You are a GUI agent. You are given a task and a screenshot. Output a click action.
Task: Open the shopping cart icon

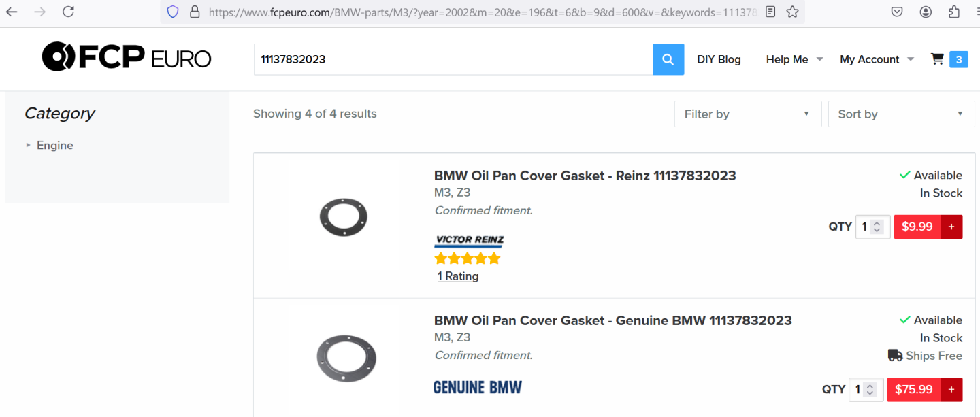coord(937,59)
